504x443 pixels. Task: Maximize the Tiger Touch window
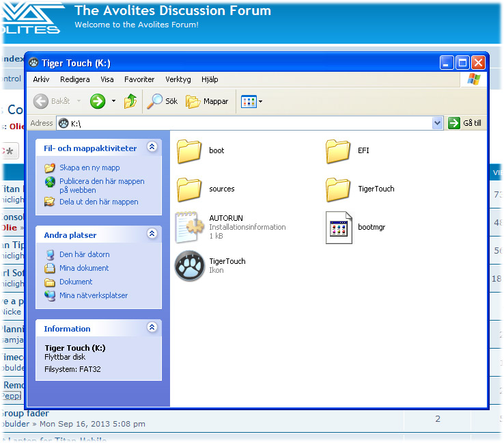click(462, 63)
